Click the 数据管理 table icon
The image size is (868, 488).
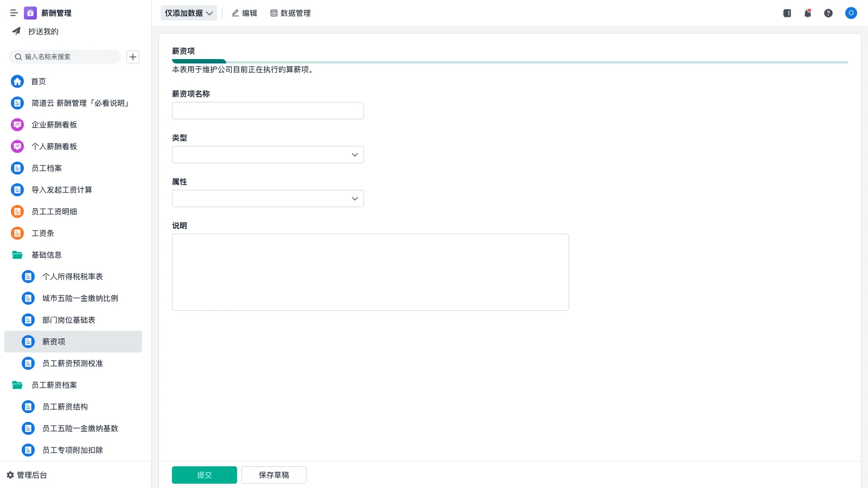coord(274,13)
